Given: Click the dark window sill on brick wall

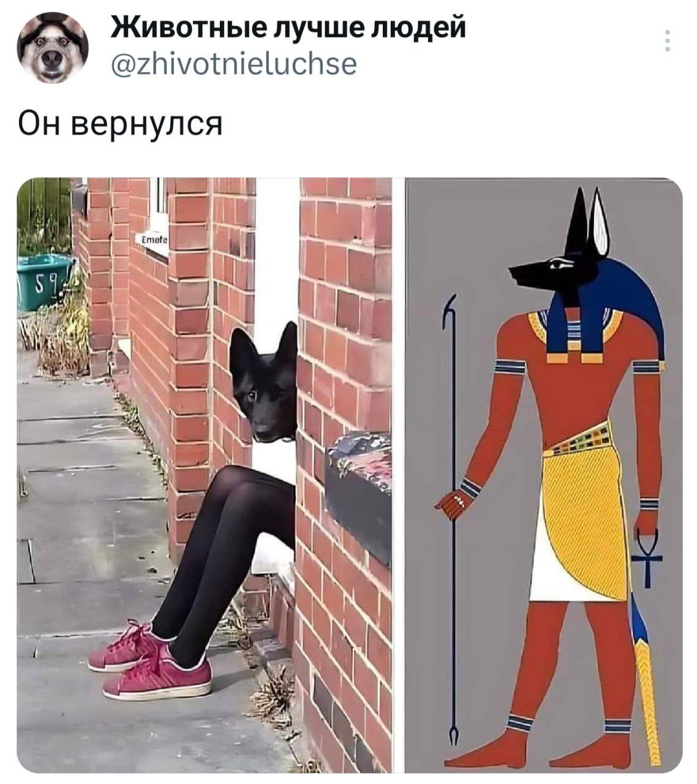Looking at the screenshot, I should pyautogui.click(x=358, y=491).
